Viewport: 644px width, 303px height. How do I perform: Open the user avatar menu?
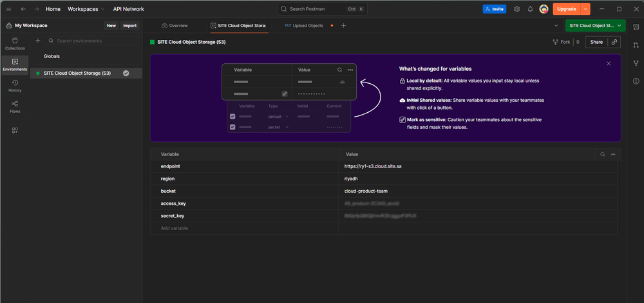point(544,9)
